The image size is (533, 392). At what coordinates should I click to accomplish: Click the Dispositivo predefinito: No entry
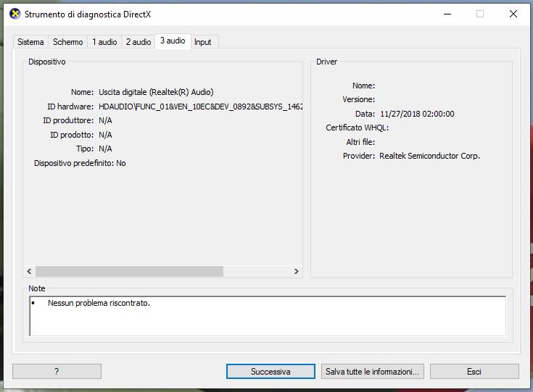tap(80, 163)
